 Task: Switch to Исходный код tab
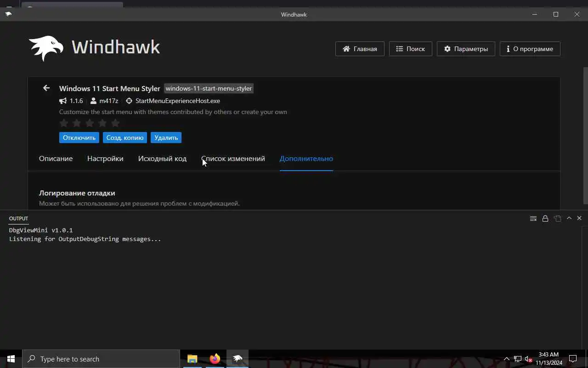click(x=162, y=158)
